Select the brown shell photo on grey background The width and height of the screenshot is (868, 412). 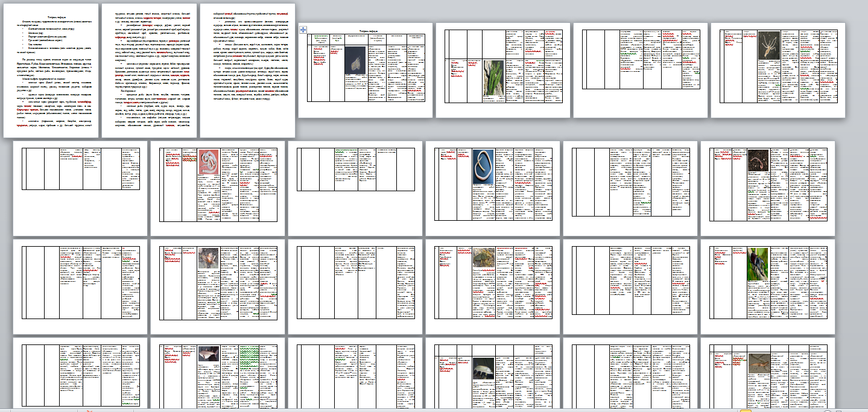(x=208, y=258)
